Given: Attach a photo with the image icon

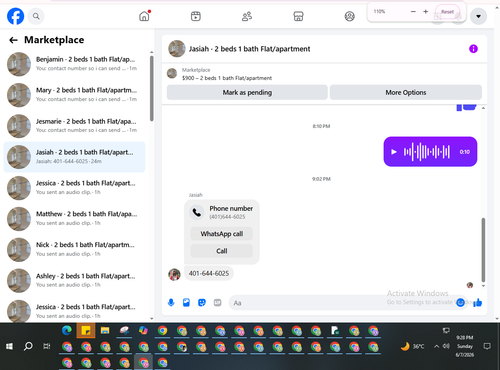Looking at the screenshot, I should [x=186, y=303].
